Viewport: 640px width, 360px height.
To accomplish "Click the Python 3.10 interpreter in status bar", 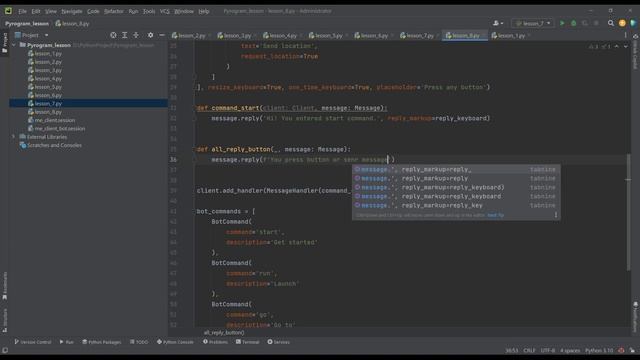I will tap(599, 351).
